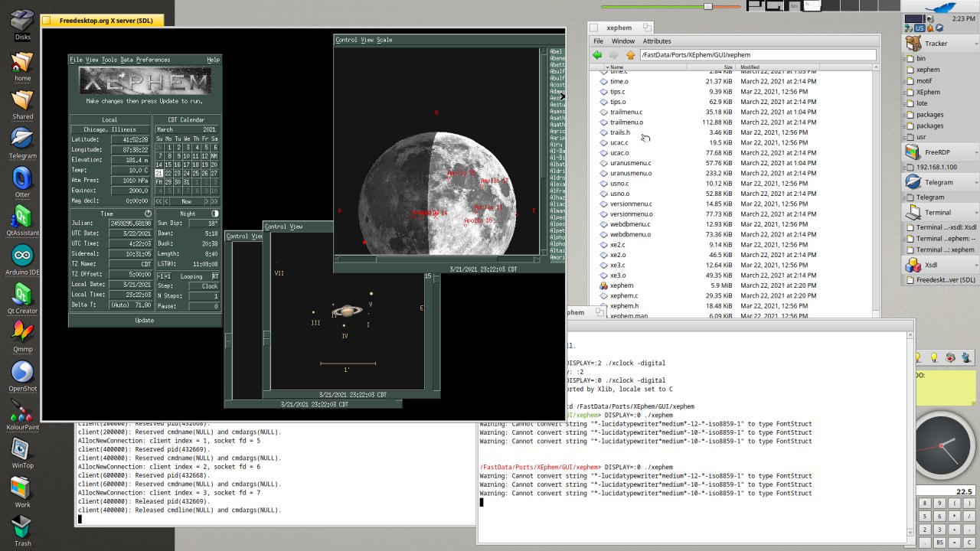Select day 21 in the XEphem calendar

[x=159, y=173]
